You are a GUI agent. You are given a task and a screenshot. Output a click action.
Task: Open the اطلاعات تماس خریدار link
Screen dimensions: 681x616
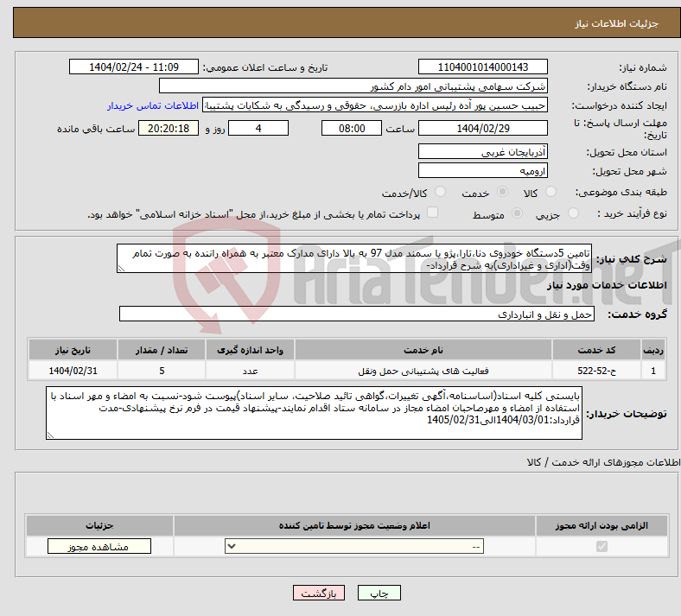[x=153, y=105]
